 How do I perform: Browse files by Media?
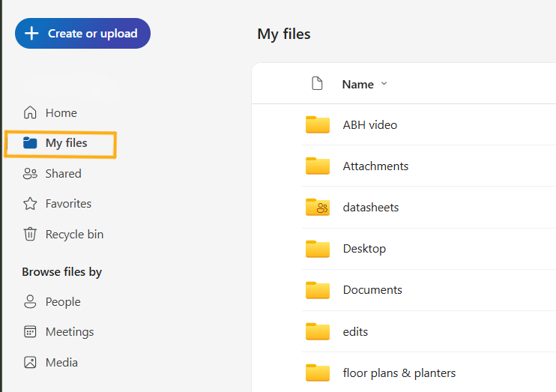click(50, 362)
